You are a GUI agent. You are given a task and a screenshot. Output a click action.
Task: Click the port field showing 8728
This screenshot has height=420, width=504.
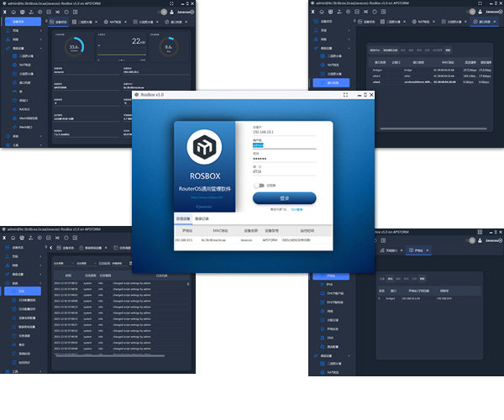click(x=284, y=171)
